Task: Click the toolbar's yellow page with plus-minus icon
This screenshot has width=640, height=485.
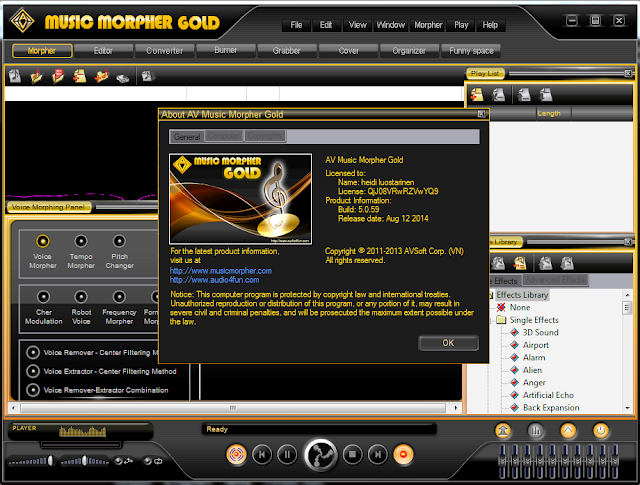Action: [x=80, y=76]
